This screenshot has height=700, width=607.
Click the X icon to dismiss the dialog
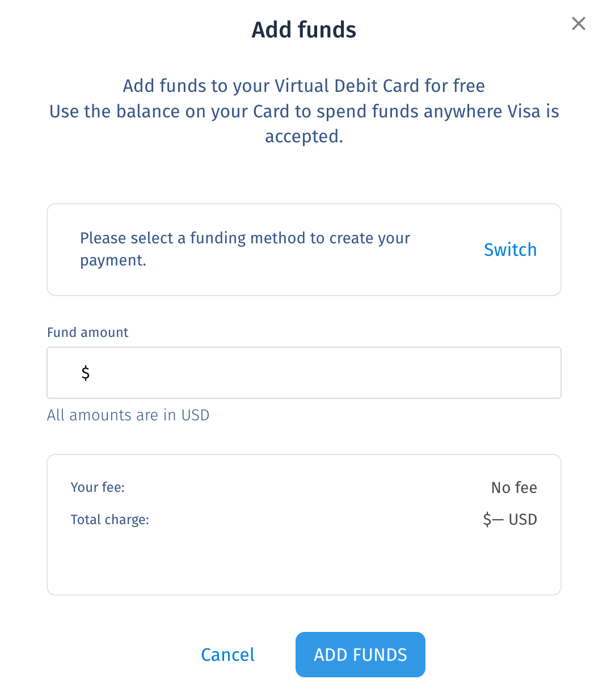coord(578,23)
